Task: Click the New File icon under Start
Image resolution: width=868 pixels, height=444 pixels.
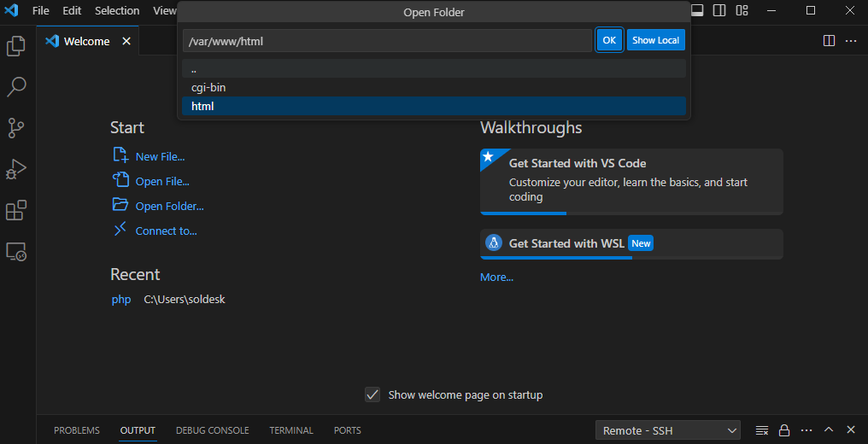Action: [120, 155]
